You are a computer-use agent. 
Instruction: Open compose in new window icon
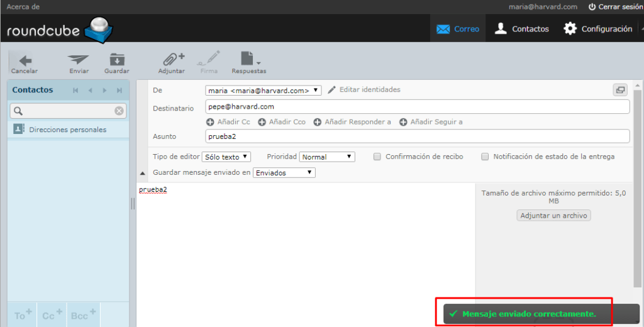[x=620, y=90]
